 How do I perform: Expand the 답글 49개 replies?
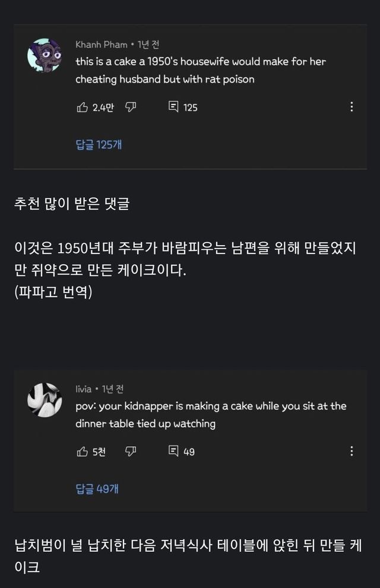point(97,489)
